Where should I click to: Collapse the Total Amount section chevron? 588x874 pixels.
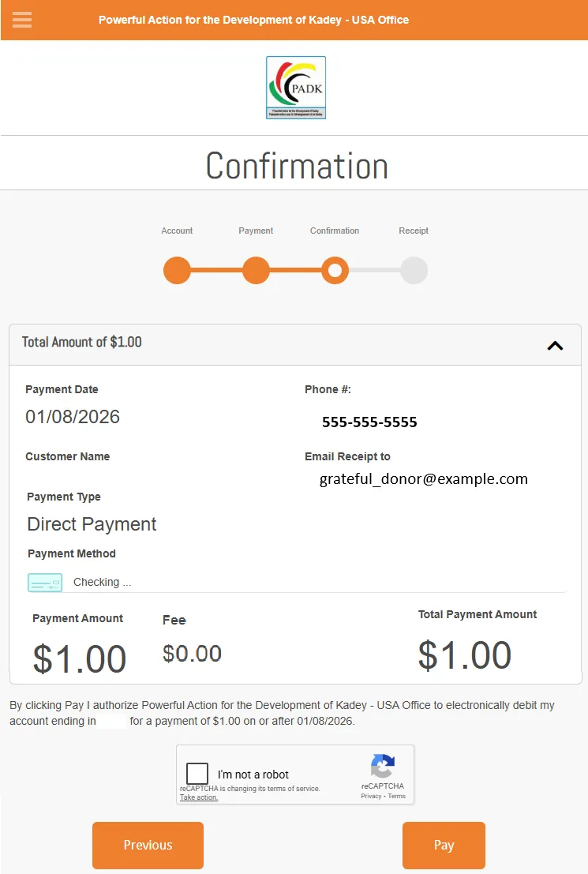(x=555, y=345)
